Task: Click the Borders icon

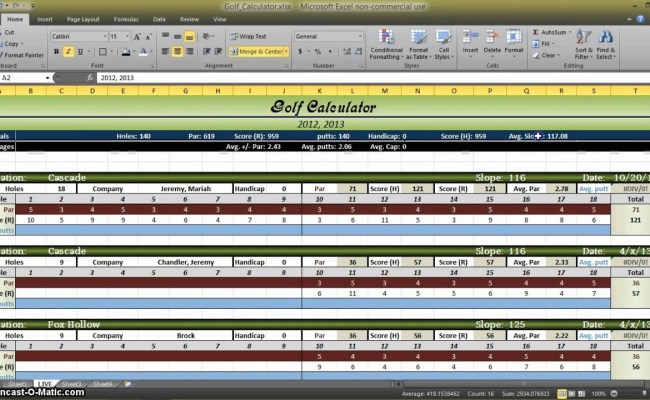Action: 102,52
